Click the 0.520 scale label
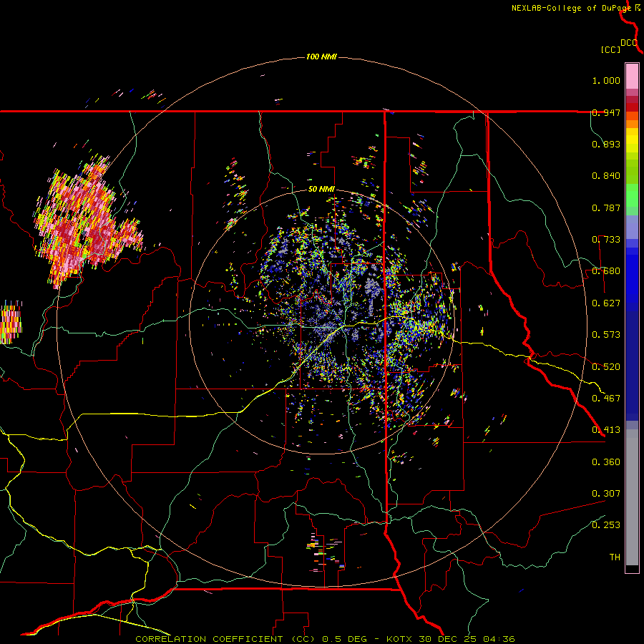Screen dimensions: 644x644 [606, 367]
